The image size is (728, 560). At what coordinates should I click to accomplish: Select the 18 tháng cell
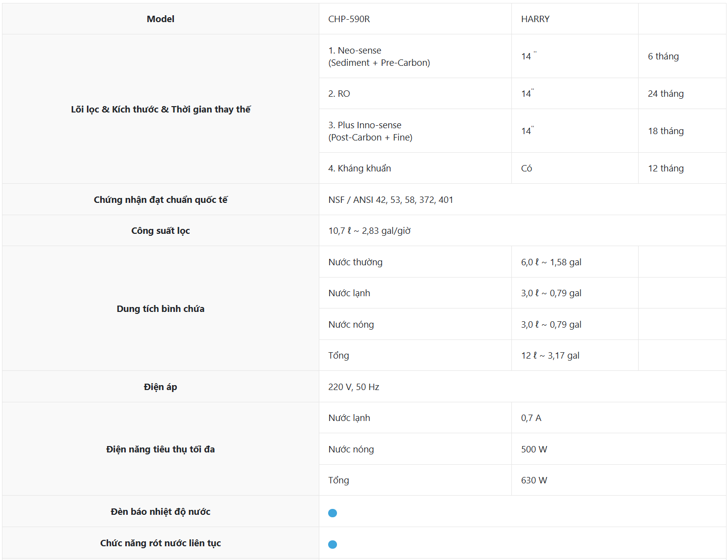pos(666,131)
